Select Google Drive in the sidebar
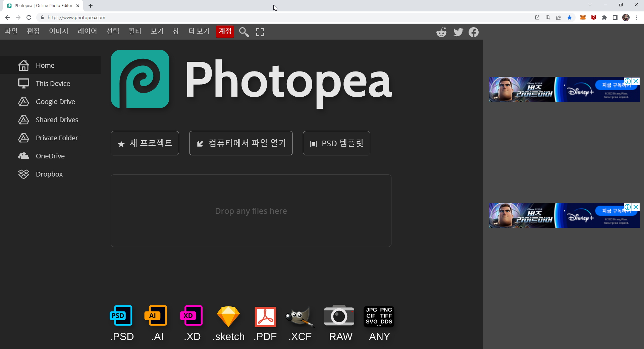This screenshot has width=644, height=349. click(50, 101)
